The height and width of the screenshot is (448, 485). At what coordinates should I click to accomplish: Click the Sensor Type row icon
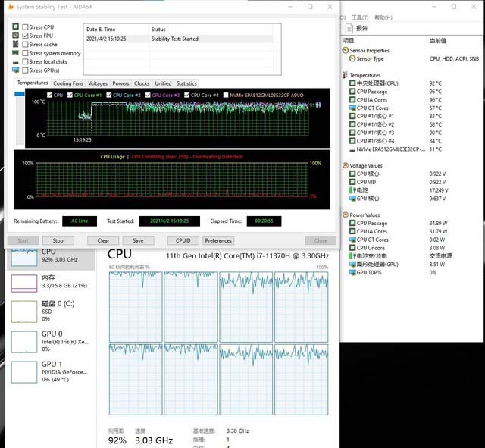tap(352, 58)
